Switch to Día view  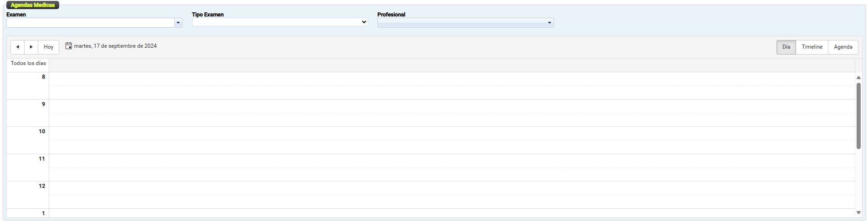(786, 47)
